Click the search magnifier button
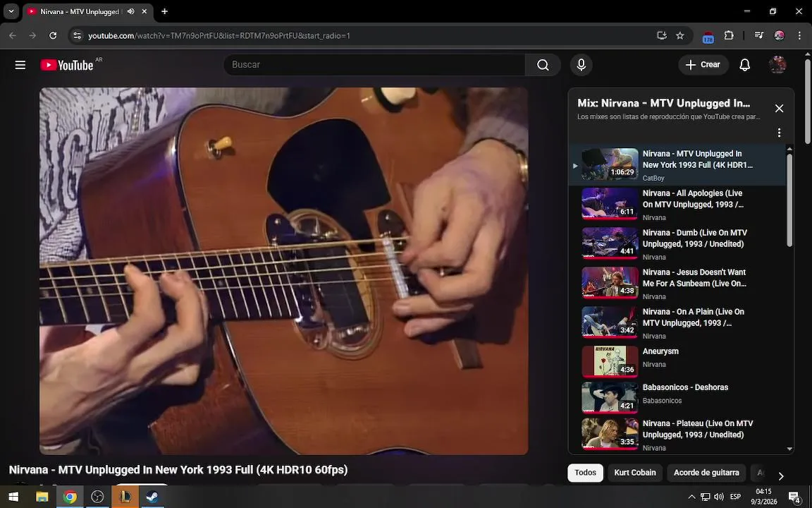The width and height of the screenshot is (812, 508). (x=543, y=65)
